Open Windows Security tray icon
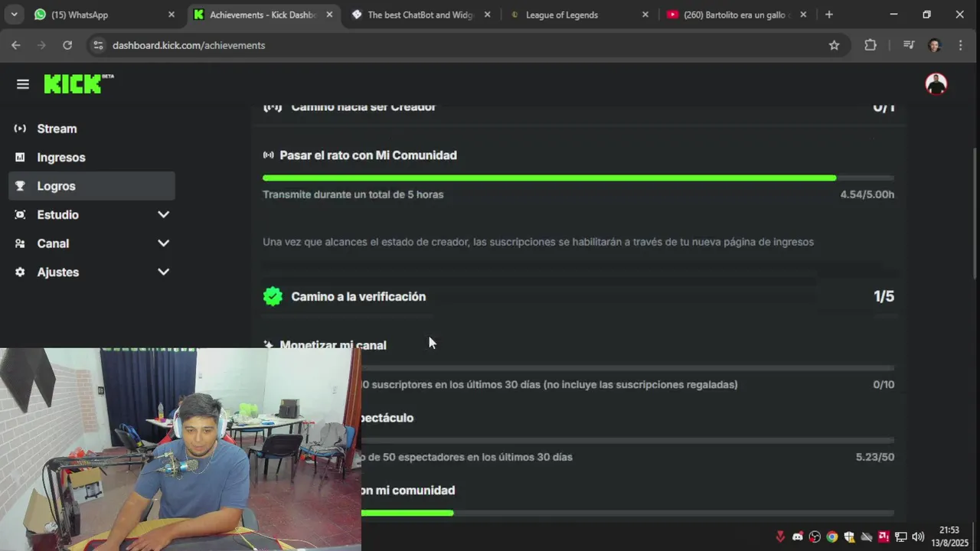The height and width of the screenshot is (551, 980). [x=849, y=536]
